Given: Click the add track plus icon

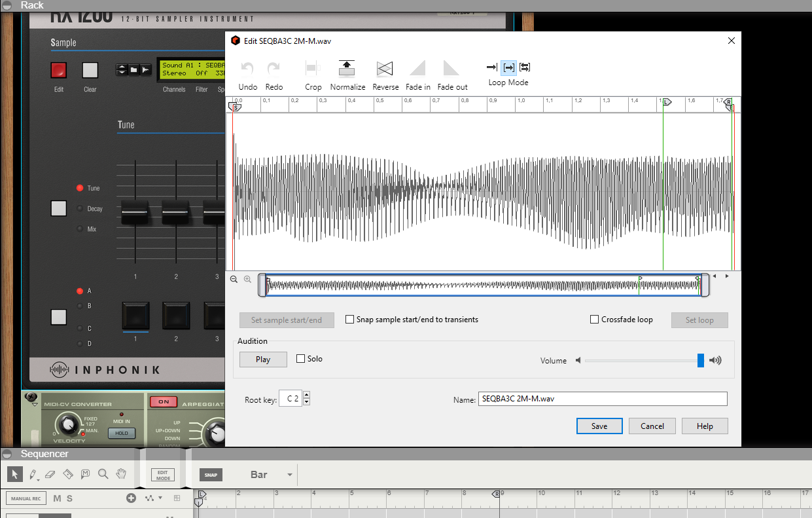Looking at the screenshot, I should 131,498.
